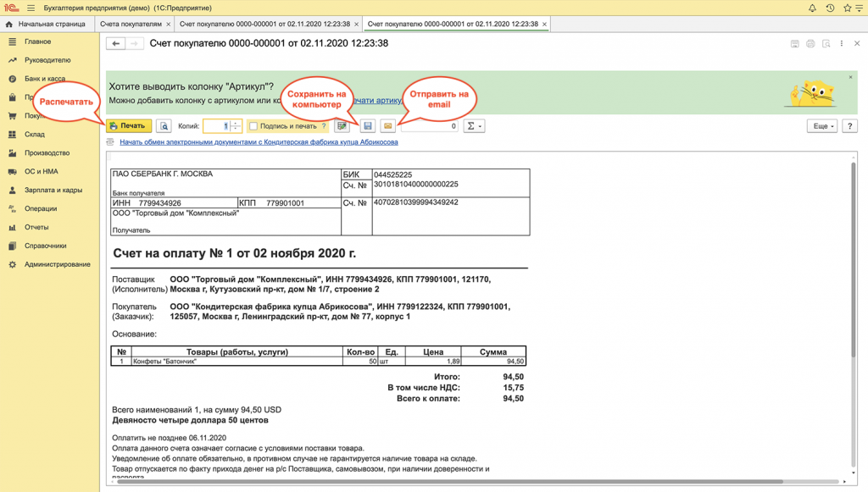Go forward with the right arrow button
The width and height of the screenshot is (868, 492).
[x=135, y=43]
